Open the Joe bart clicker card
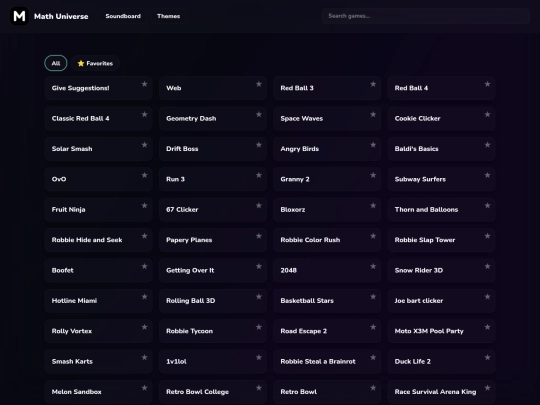 coord(441,301)
